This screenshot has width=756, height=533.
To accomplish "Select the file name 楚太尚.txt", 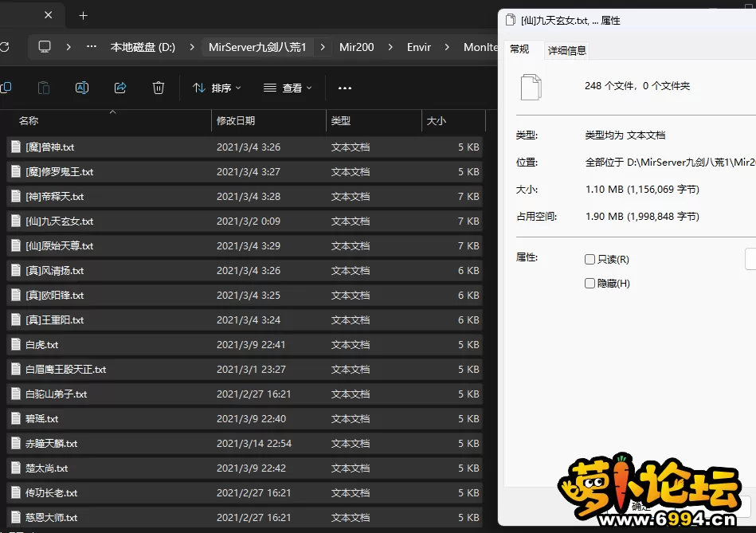I will [47, 468].
